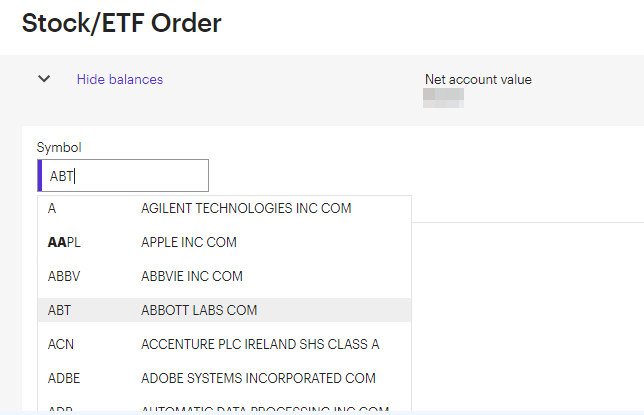644x415 pixels.
Task: Click the Net account value label
Action: tap(478, 80)
